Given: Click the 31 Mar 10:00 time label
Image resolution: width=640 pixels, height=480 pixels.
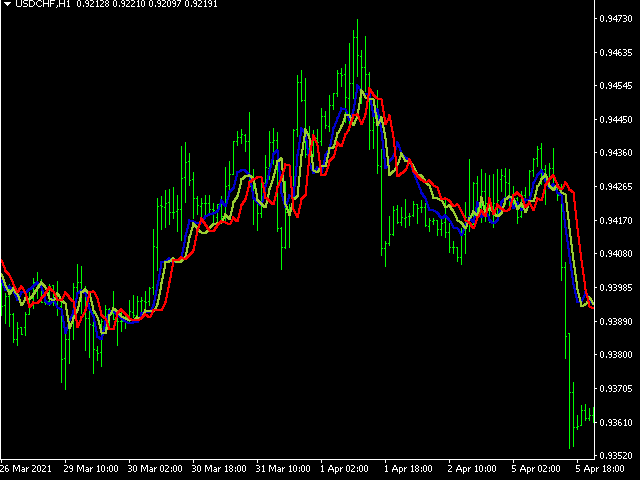Looking at the screenshot, I should coord(283,469).
